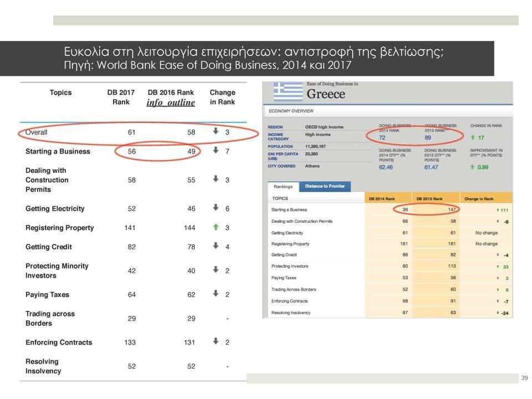The image size is (532, 399).
Task: Click the small down arrow beside -24
Action: click(498, 313)
